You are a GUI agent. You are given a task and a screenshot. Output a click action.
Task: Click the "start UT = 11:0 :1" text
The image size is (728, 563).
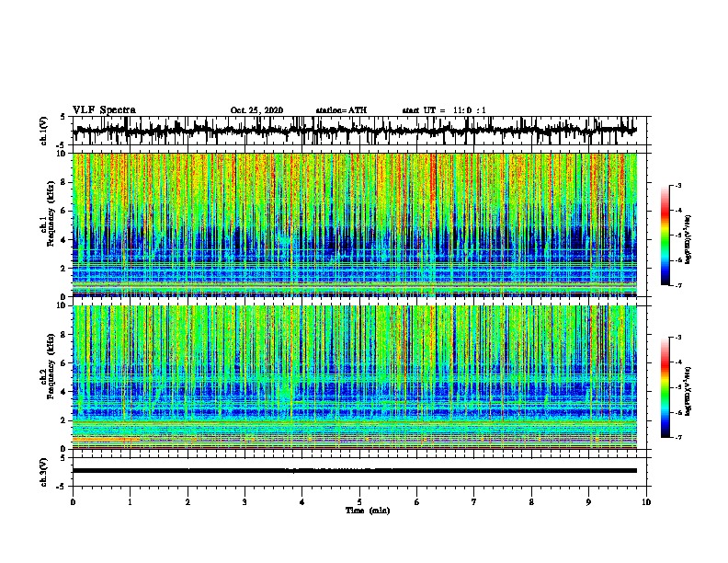(x=444, y=110)
